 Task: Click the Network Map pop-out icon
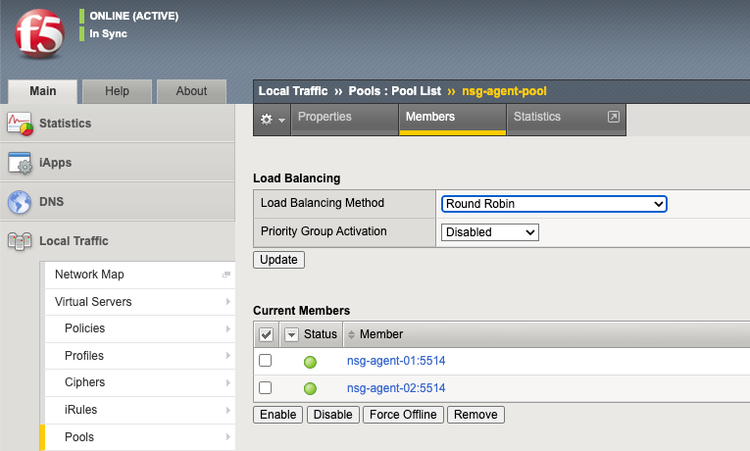tap(226, 275)
